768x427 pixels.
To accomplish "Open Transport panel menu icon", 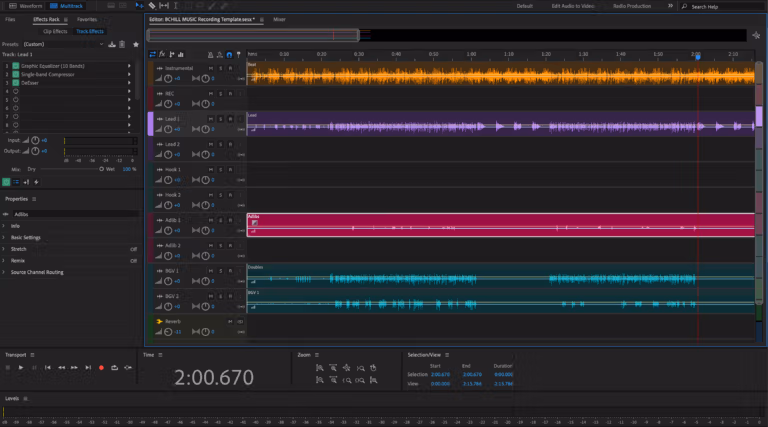I will coord(32,355).
